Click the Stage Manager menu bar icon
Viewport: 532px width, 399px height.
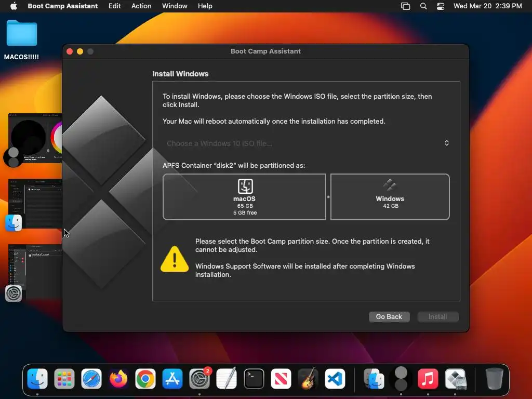[405, 6]
